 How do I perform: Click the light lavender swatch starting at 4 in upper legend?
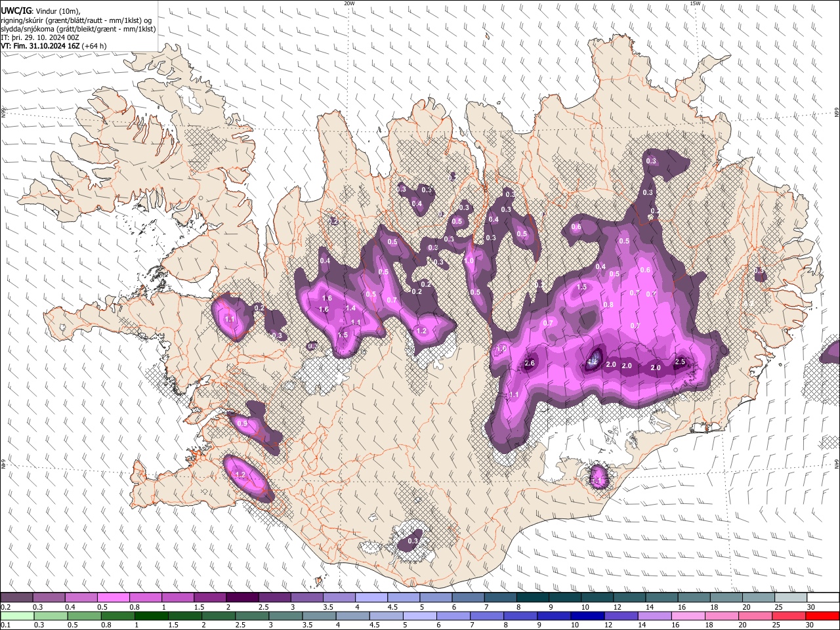[371, 598]
